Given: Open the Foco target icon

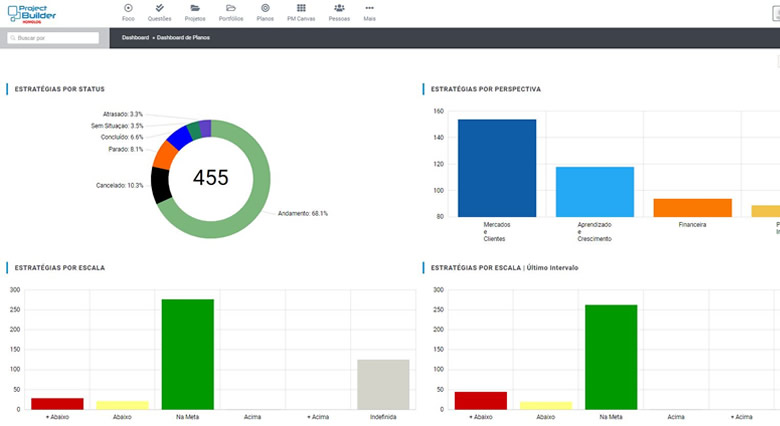Looking at the screenshot, I should pos(128,8).
